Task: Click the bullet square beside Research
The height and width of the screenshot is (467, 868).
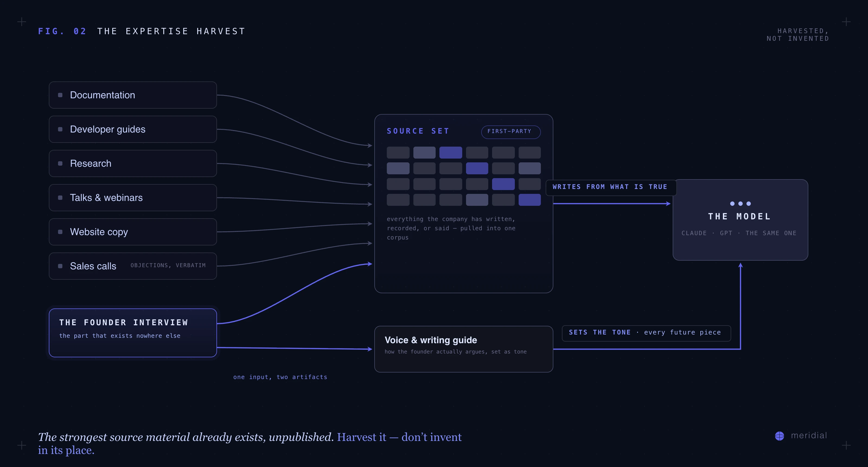Action: [60, 163]
